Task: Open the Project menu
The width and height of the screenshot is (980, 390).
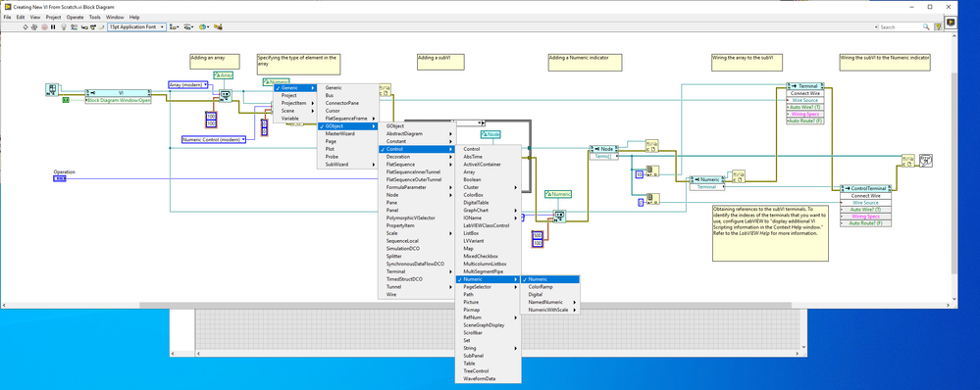Action: pos(53,17)
